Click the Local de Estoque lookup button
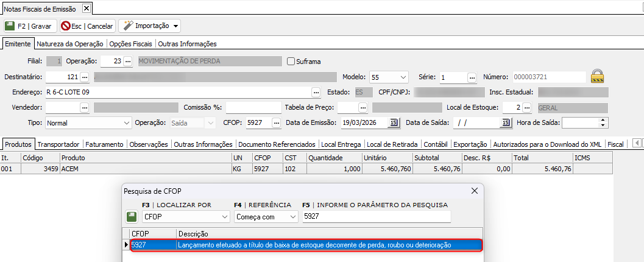644x262 pixels. 527,107
